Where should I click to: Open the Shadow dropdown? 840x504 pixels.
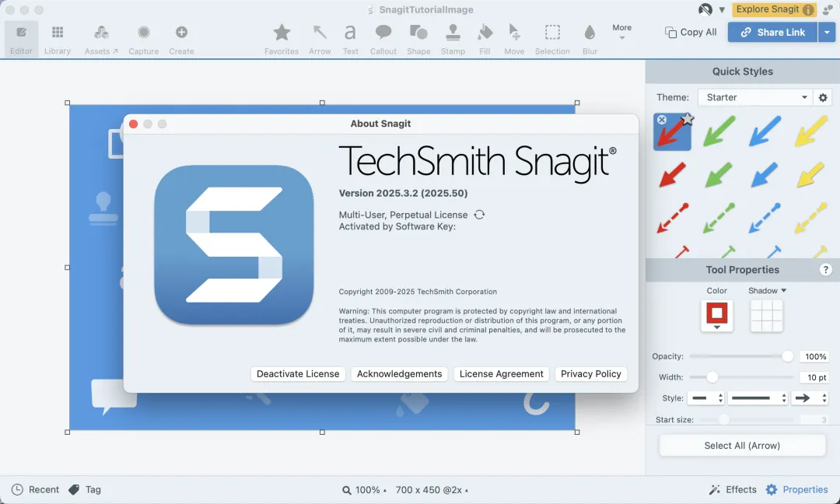[767, 291]
